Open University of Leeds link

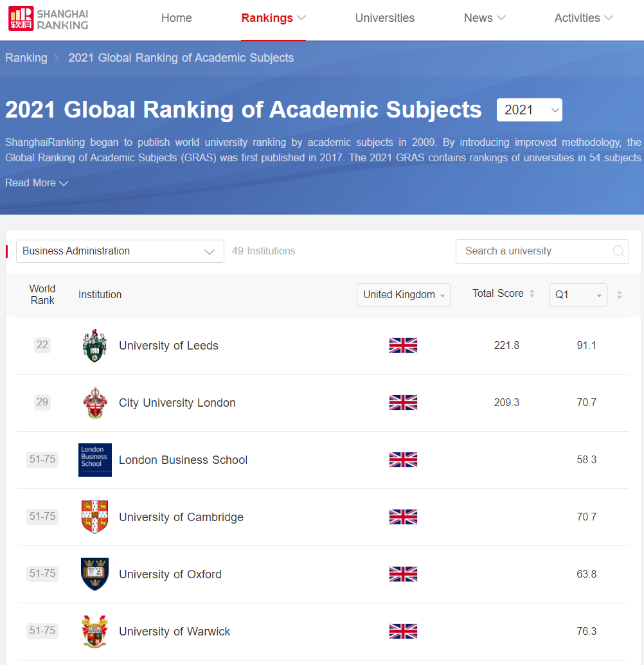168,346
